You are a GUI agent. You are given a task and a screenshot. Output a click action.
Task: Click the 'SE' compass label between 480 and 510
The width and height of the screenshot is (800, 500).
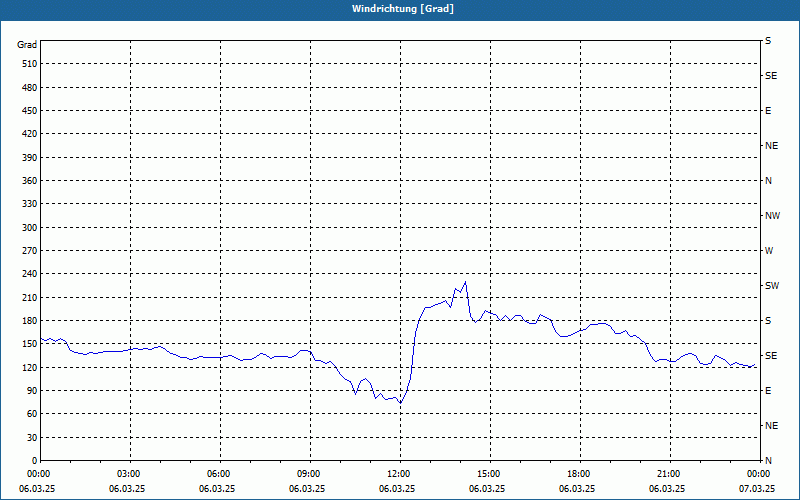click(x=771, y=76)
